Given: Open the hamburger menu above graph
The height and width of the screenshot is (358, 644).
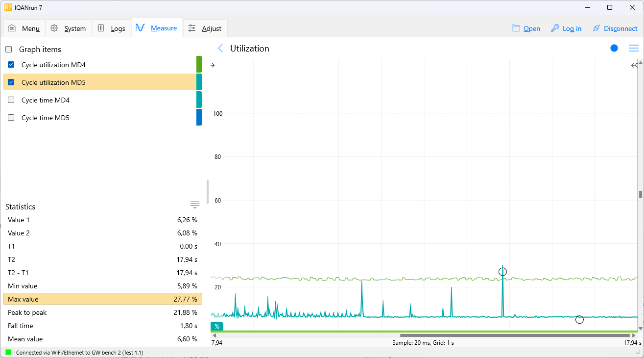Looking at the screenshot, I should 633,48.
